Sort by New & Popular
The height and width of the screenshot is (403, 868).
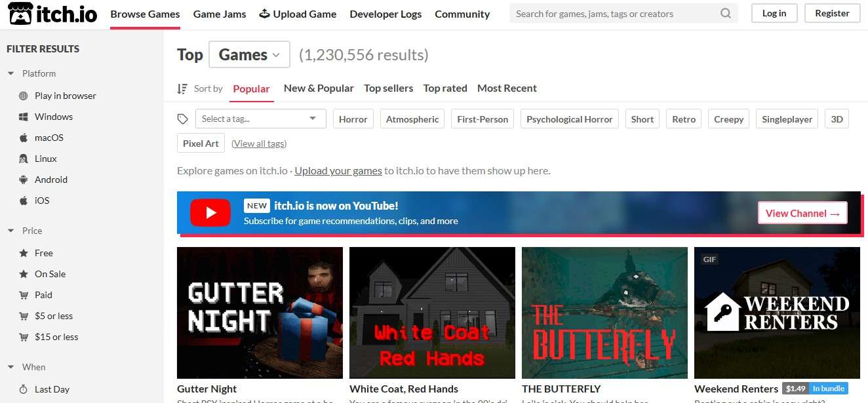[319, 88]
